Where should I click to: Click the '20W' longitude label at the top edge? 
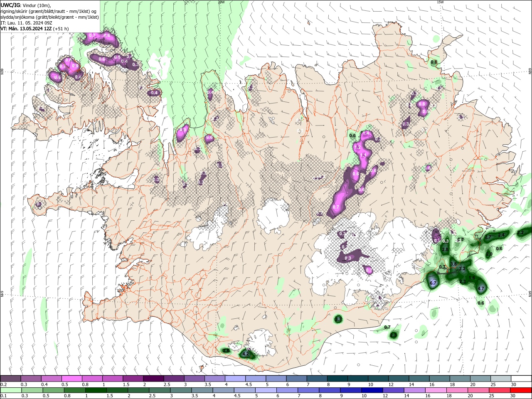pos(222,2)
